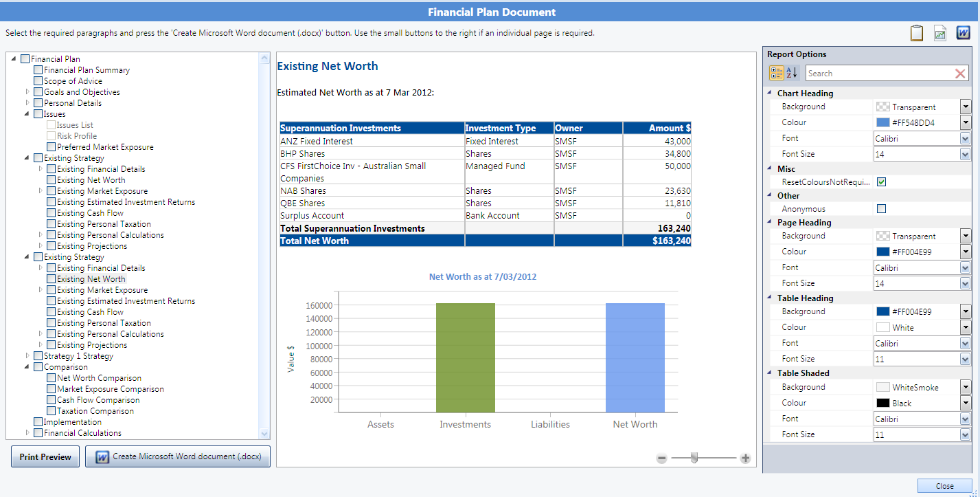Click the 'Existing Net Worth' page heading
Viewport: 980px width, 497px height.
pos(328,66)
